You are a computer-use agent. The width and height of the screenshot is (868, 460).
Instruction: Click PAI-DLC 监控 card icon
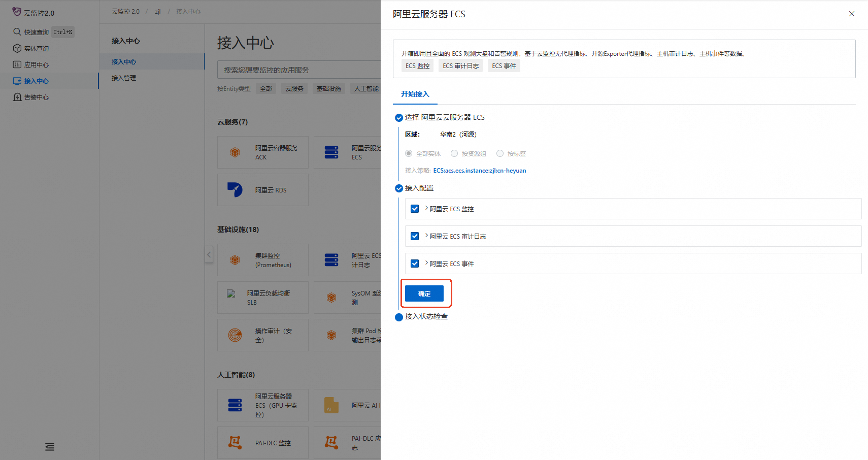pyautogui.click(x=235, y=443)
